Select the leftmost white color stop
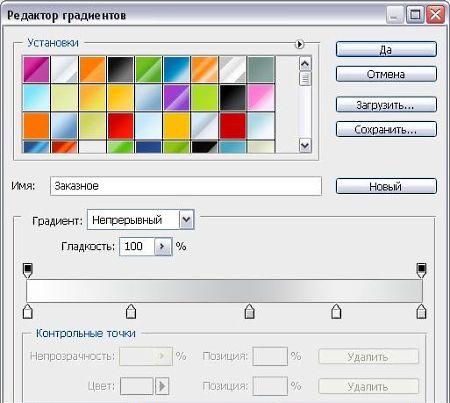 tap(28, 311)
